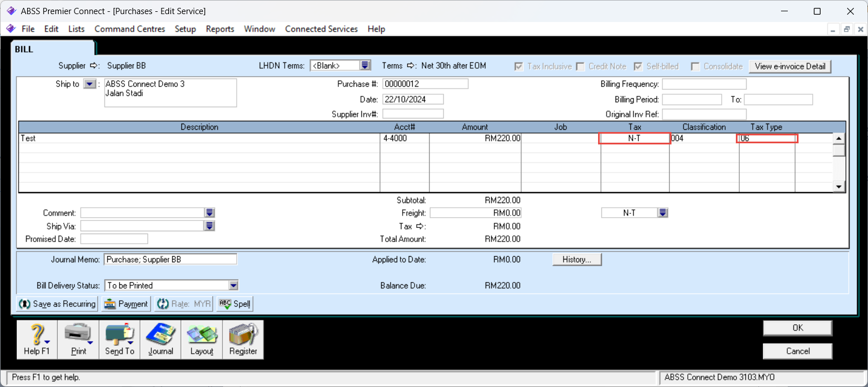This screenshot has width=868, height=387.
Task: Click the Supplier Inv# input field
Action: [x=412, y=114]
